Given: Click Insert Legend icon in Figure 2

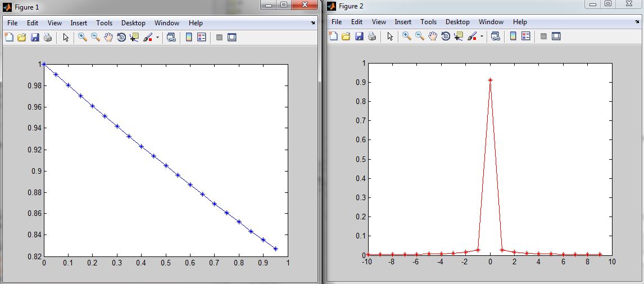Looking at the screenshot, I should tap(526, 37).
